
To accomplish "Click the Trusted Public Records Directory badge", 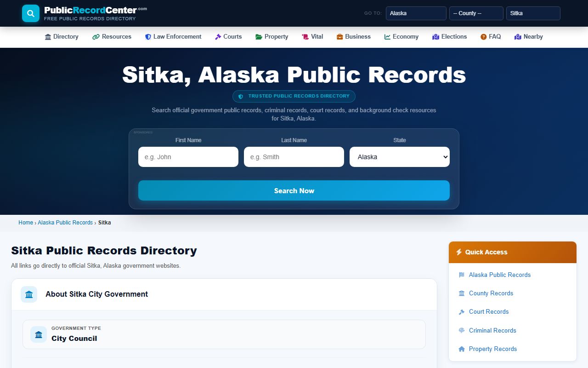I will tap(294, 97).
